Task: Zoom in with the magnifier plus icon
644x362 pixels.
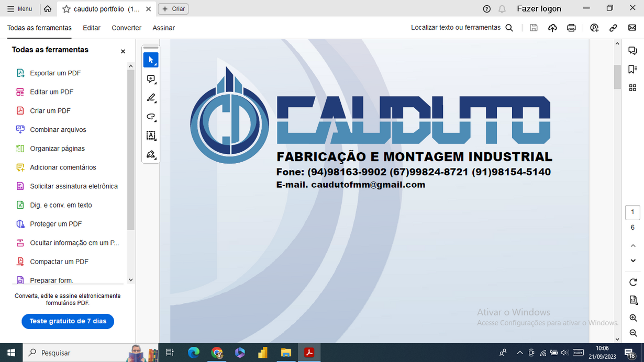Action: click(x=633, y=318)
